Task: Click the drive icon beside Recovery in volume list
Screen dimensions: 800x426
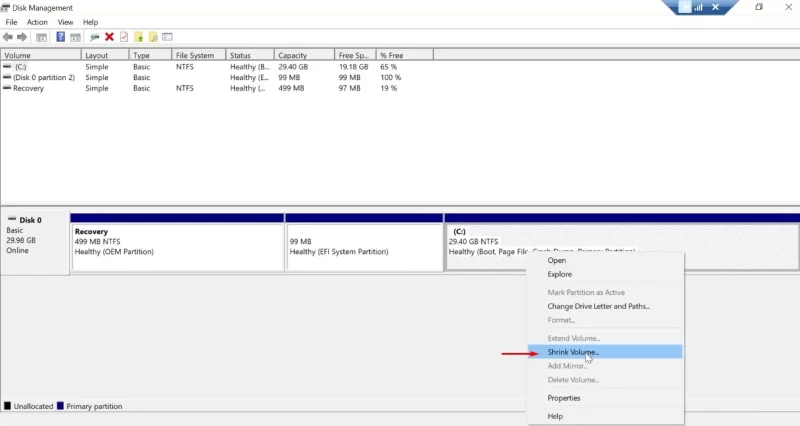Action: coord(7,88)
